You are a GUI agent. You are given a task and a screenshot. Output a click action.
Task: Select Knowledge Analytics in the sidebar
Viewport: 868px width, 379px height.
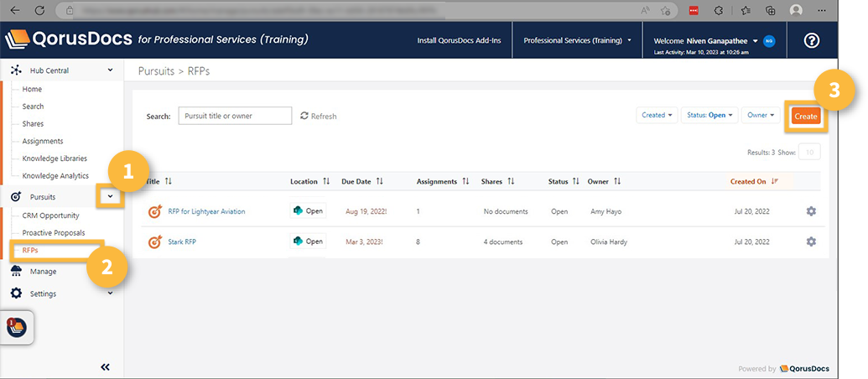click(x=55, y=176)
